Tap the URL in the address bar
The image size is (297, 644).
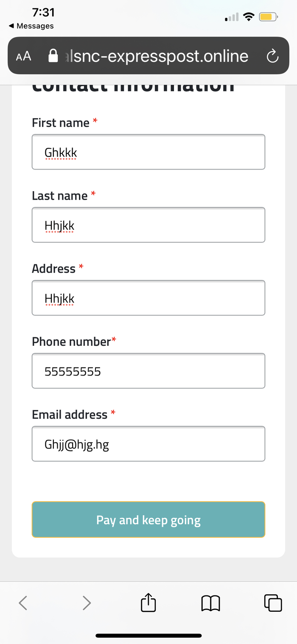point(157,56)
